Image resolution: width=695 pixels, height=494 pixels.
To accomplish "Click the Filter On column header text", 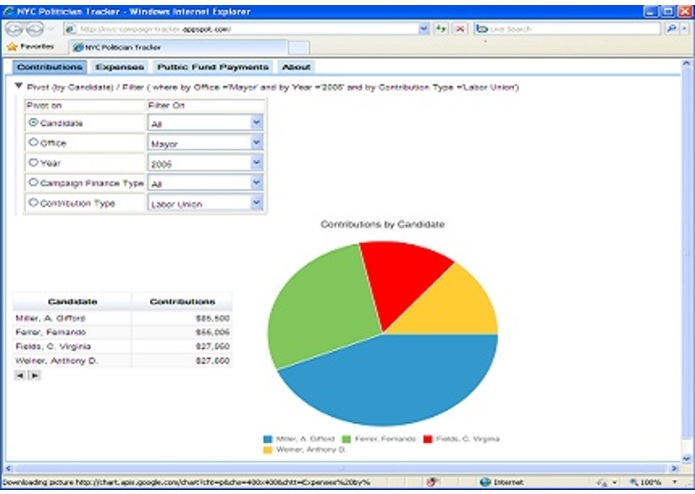I will (x=166, y=105).
